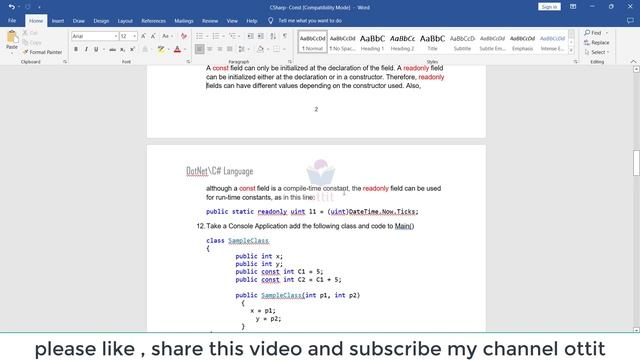
Task: Apply the Subtitle style
Action: 462,42
